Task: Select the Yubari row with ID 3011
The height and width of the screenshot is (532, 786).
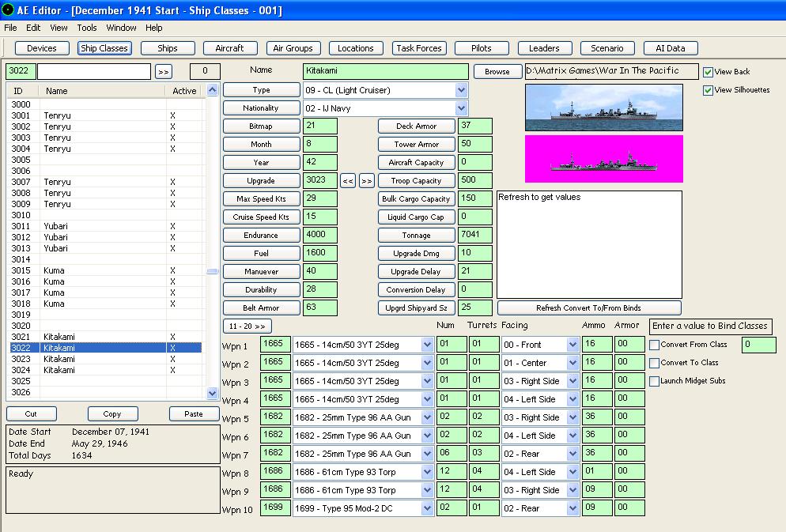Action: click(x=106, y=226)
